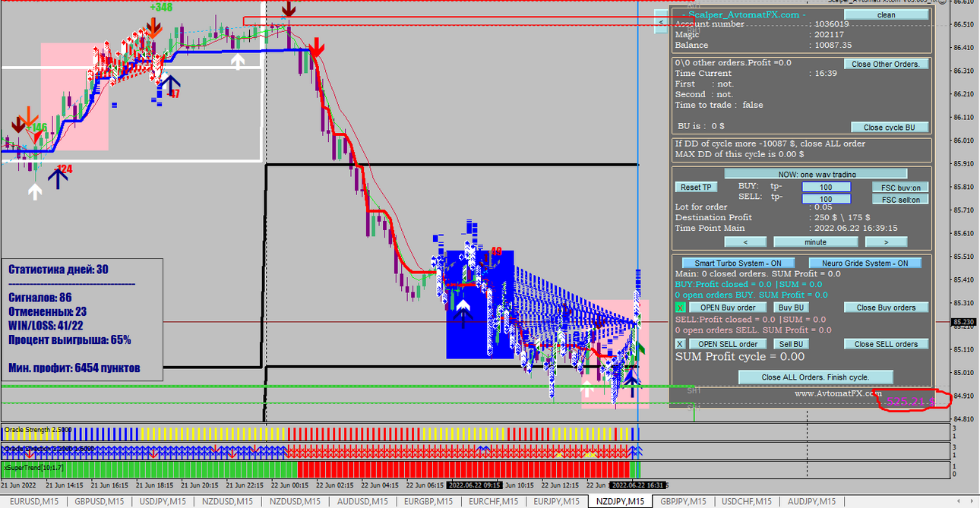980x508 pixels.
Task: Toggle FSC sell:on switch
Action: click(x=900, y=200)
